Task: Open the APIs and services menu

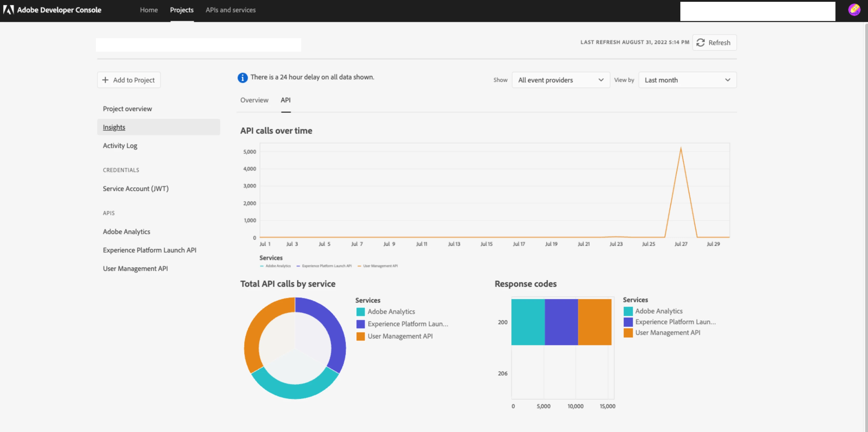Action: pyautogui.click(x=230, y=10)
